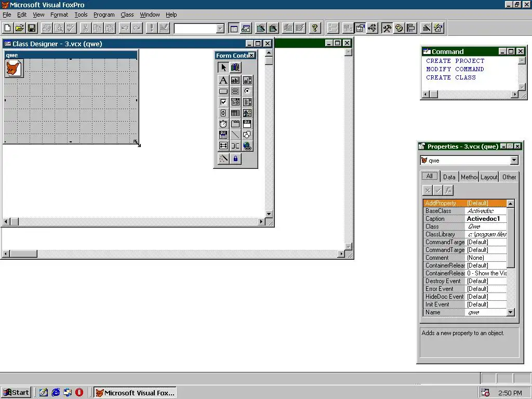Click the New file toolbar icon
Screen dimensions: 532x399
pos(7,28)
